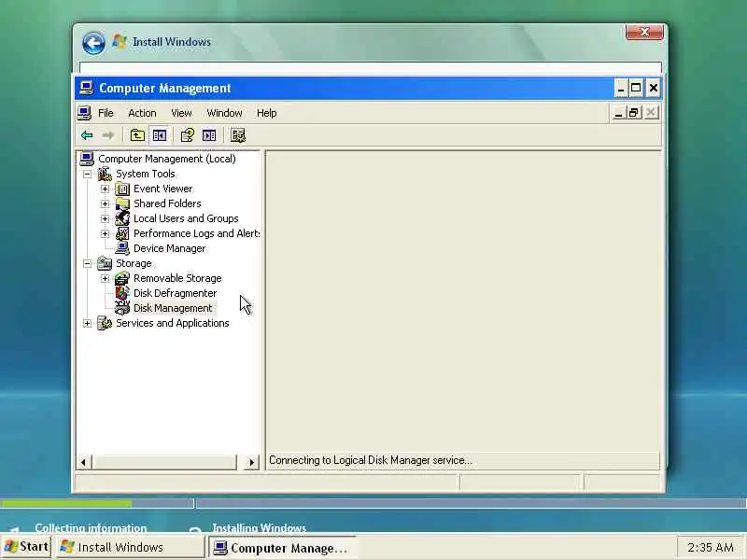Click the Event Viewer icon
The height and width of the screenshot is (560, 747).
(x=122, y=189)
